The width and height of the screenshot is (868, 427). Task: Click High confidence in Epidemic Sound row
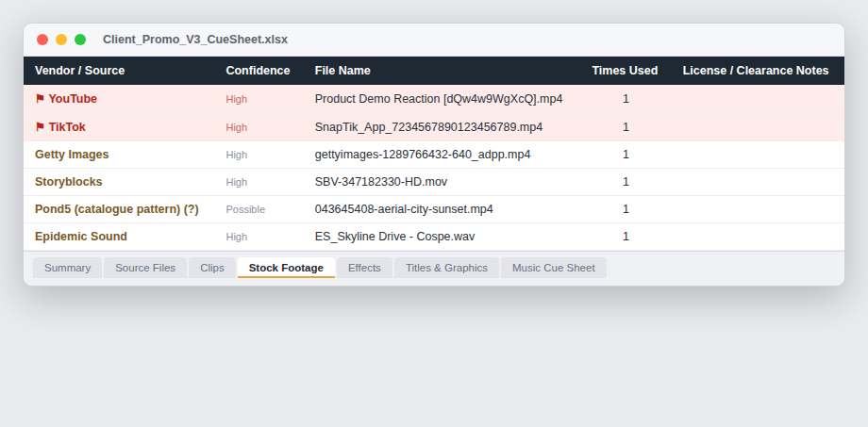point(237,238)
